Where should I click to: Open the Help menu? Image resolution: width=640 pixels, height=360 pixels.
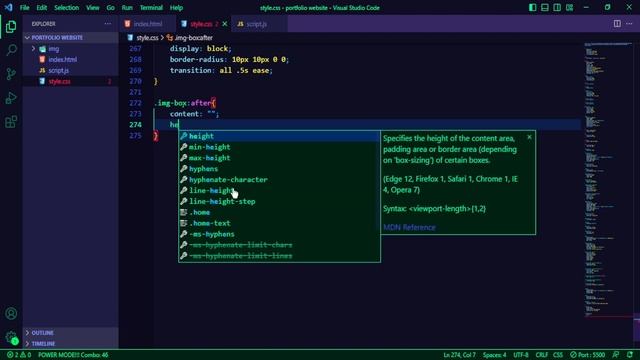tap(176, 8)
